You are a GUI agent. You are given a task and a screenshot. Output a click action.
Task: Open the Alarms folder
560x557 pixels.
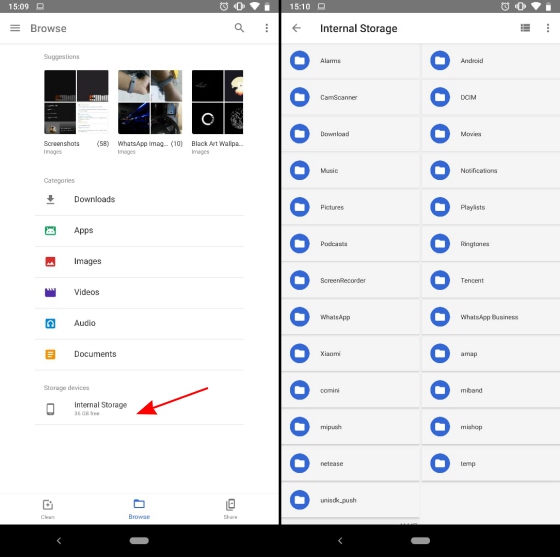[x=351, y=61]
